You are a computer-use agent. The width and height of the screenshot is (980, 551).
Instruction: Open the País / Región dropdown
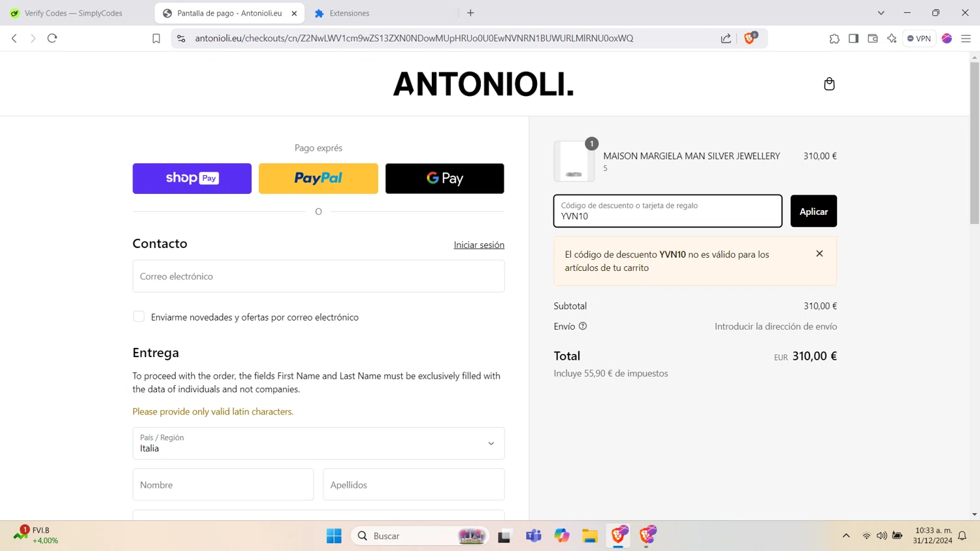(x=318, y=443)
